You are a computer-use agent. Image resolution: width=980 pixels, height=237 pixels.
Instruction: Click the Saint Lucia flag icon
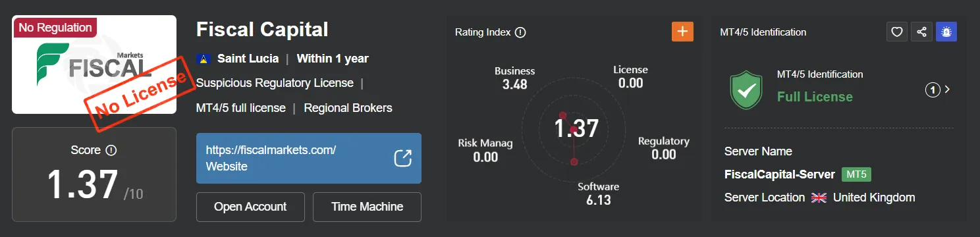(x=204, y=59)
